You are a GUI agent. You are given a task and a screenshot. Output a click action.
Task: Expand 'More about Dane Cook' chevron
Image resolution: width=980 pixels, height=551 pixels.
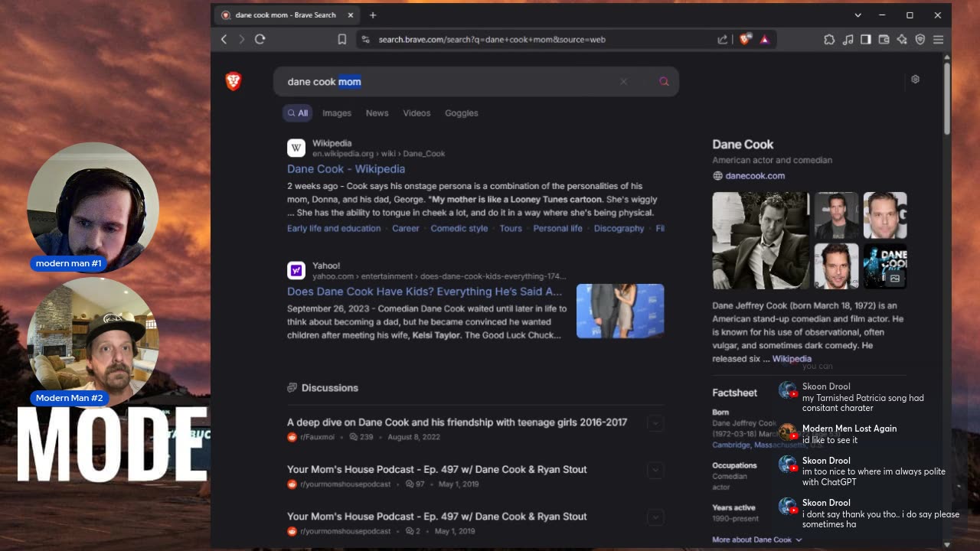click(x=799, y=540)
